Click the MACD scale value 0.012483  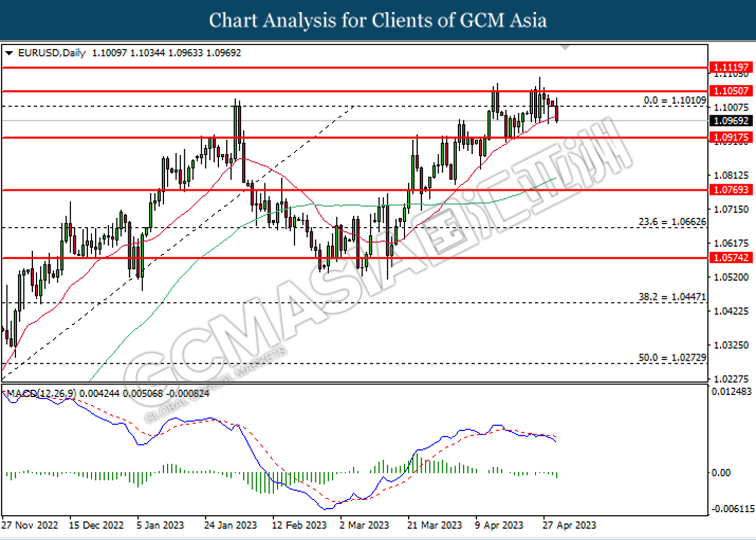731,391
